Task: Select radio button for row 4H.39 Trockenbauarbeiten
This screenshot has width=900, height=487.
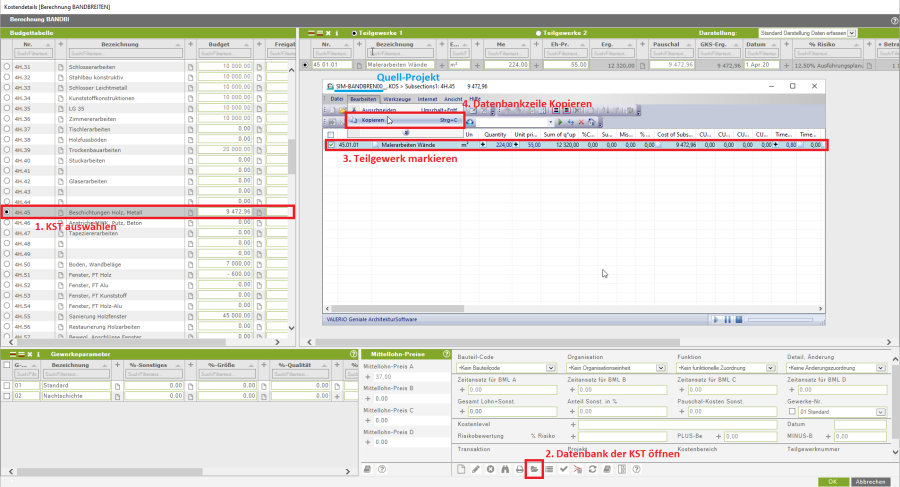Action: 9,149
